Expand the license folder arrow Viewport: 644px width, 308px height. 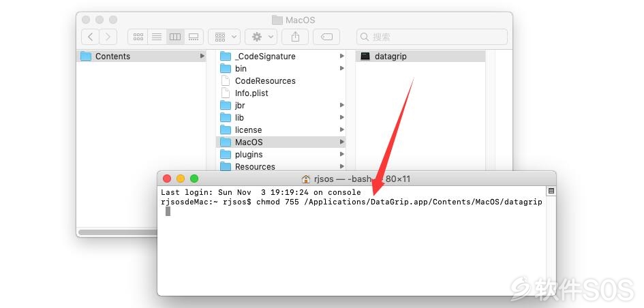(341, 129)
